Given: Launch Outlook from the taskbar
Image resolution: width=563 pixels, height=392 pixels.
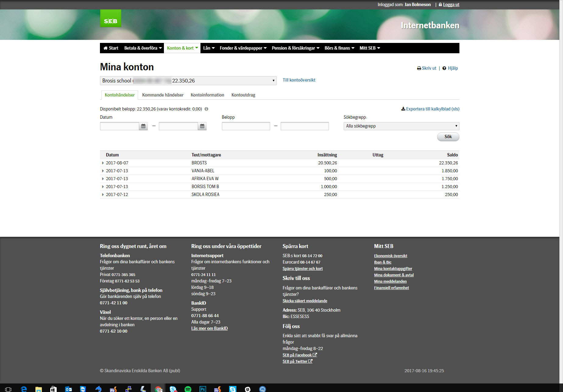Looking at the screenshot, I should 69,389.
